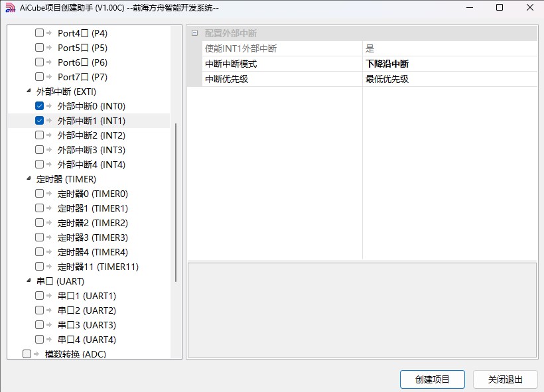Viewport: 544px width, 392px height.
Task: Click the 创建项目 button
Action: [433, 379]
